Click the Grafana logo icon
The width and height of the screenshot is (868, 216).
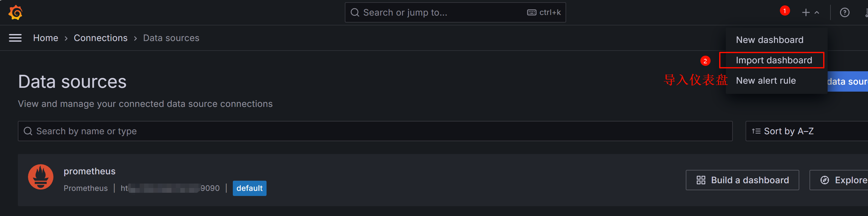click(16, 13)
